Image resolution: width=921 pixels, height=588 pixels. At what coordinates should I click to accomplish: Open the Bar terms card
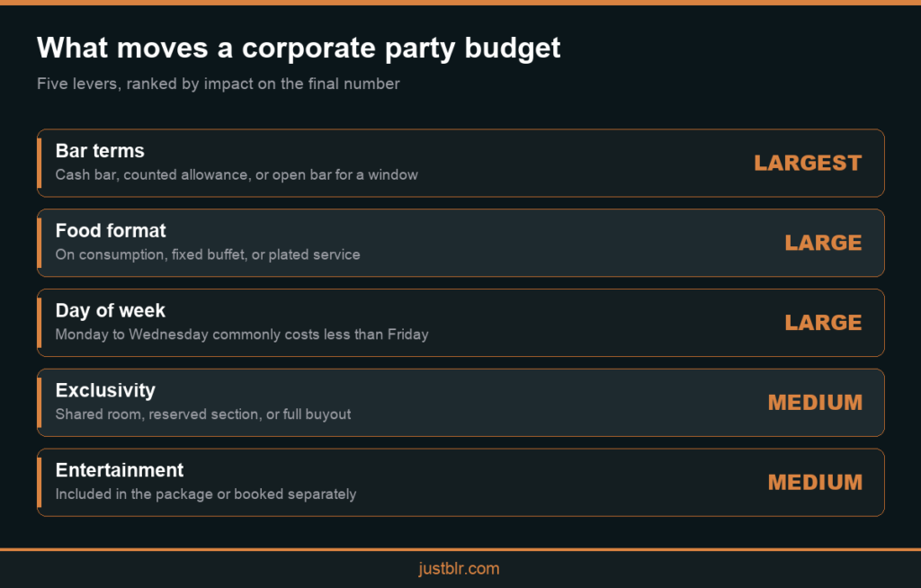tap(460, 163)
